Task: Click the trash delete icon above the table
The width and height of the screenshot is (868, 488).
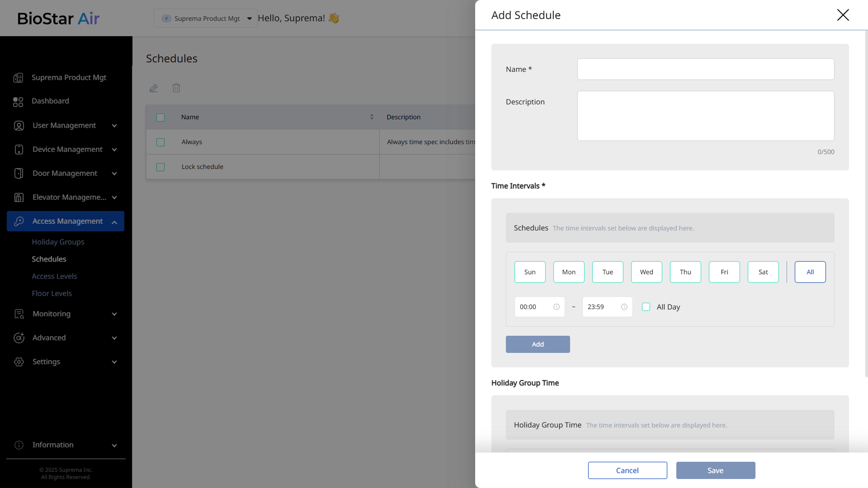Action: pyautogui.click(x=176, y=88)
